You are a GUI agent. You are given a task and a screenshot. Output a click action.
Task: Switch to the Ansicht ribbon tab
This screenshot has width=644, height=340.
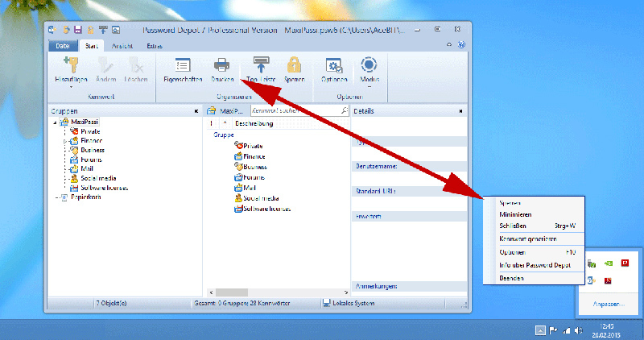coord(122,46)
